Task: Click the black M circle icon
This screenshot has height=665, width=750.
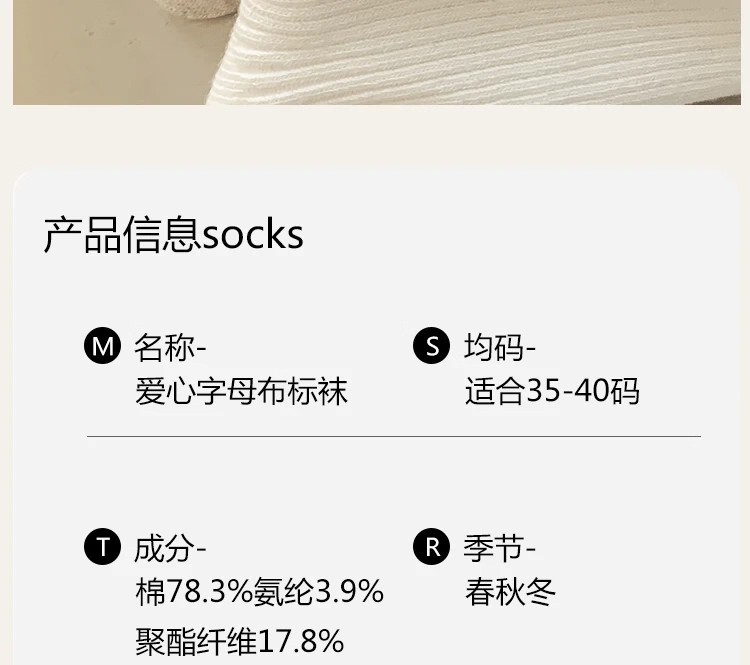Action: pyautogui.click(x=102, y=347)
